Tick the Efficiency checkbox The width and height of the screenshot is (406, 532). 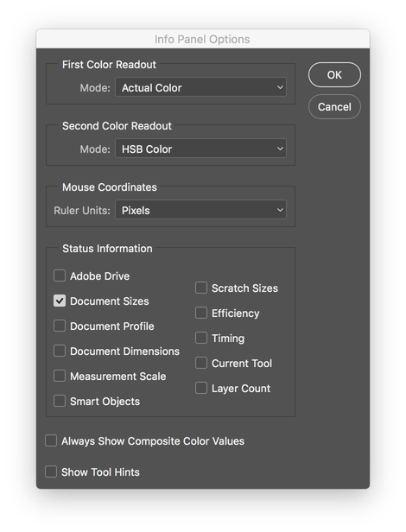click(x=201, y=313)
